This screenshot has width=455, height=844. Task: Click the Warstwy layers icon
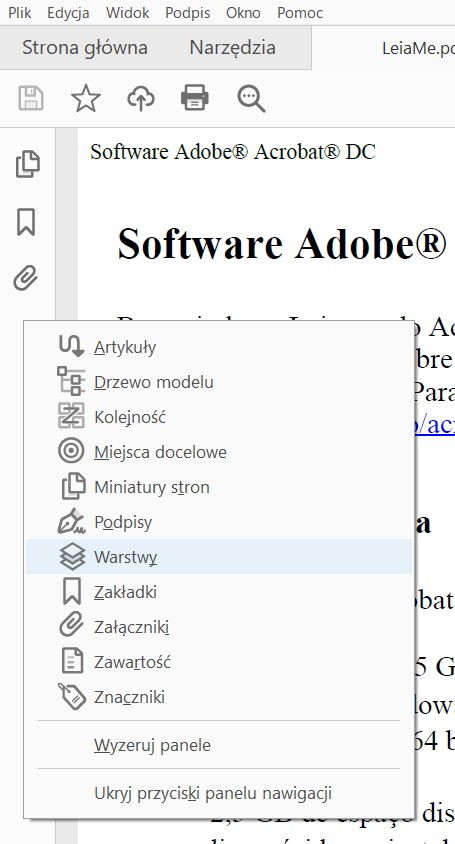tap(72, 557)
